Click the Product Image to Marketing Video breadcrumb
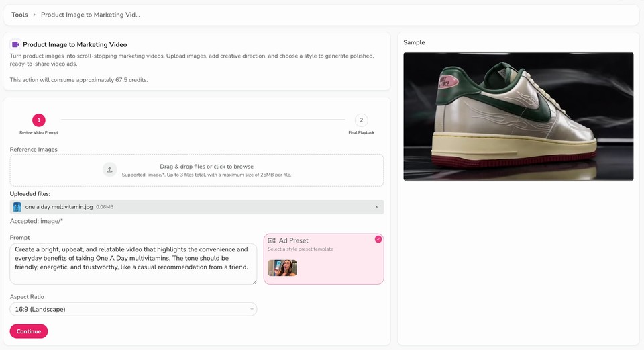The image size is (644, 350). [x=91, y=15]
